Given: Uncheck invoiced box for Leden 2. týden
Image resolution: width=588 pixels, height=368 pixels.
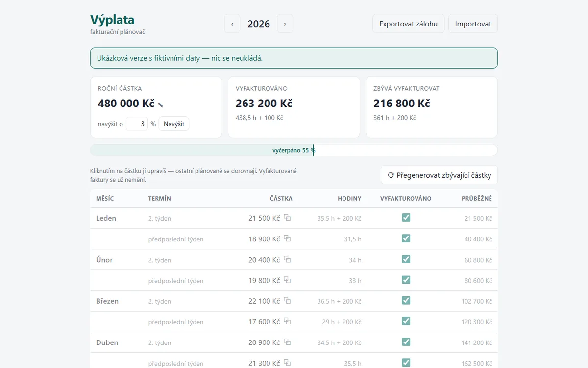Looking at the screenshot, I should (x=406, y=217).
